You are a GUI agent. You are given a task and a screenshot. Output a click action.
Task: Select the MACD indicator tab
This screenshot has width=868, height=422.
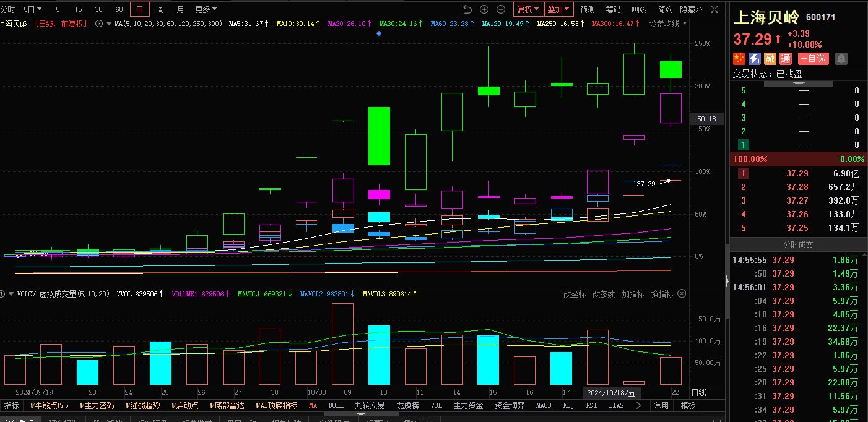click(544, 405)
